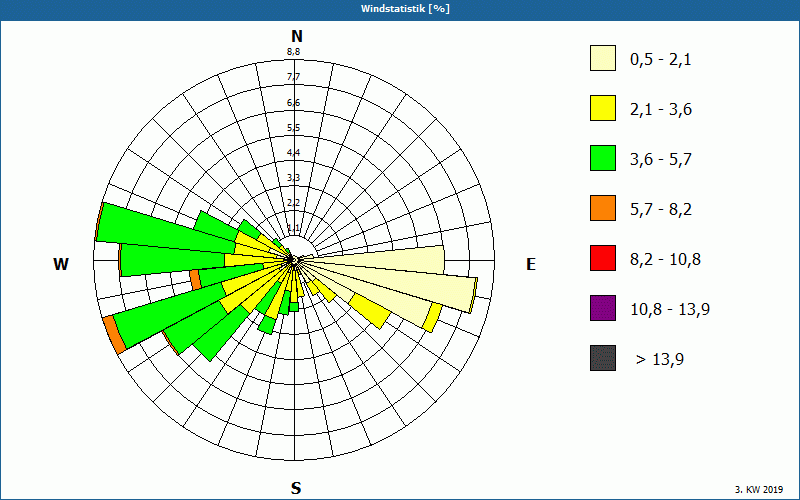Click the legend label '2,1 - 3,6'
This screenshot has width=800, height=500.
pos(661,110)
